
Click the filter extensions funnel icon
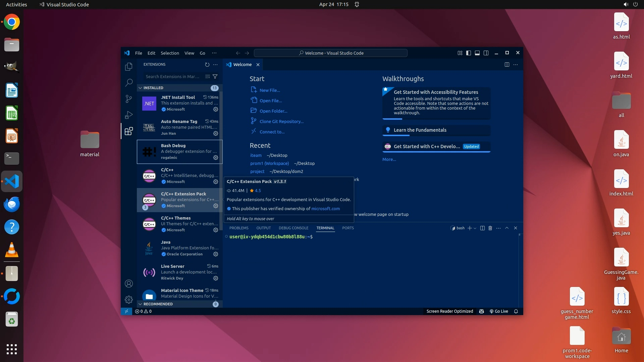click(x=215, y=77)
